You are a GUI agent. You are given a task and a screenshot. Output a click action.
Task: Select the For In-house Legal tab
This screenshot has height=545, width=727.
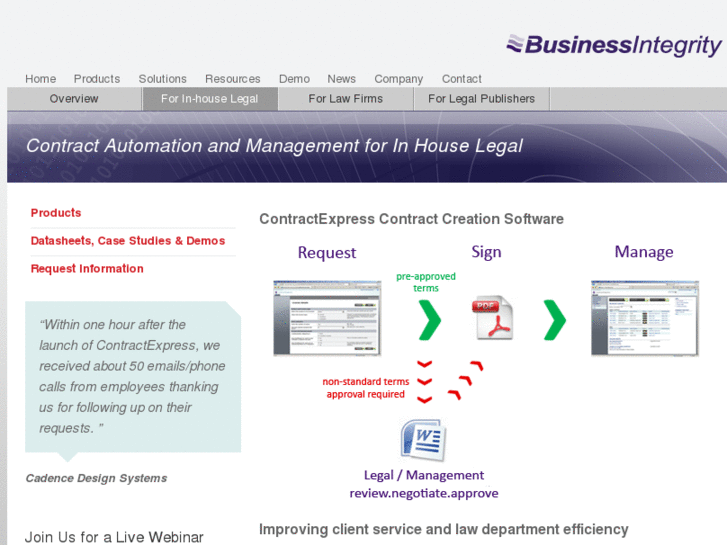coord(210,99)
